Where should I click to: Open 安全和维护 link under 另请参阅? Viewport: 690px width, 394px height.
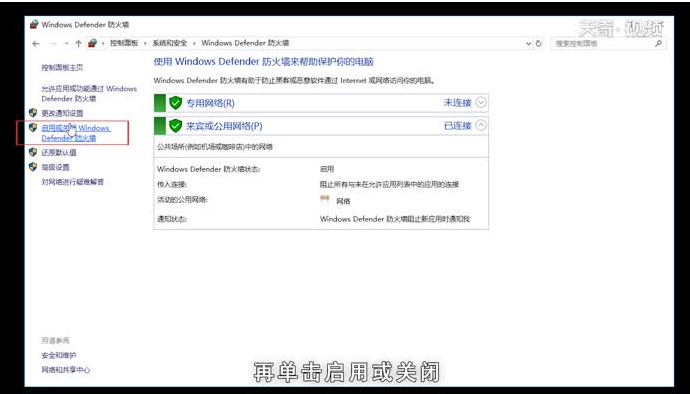click(x=59, y=355)
